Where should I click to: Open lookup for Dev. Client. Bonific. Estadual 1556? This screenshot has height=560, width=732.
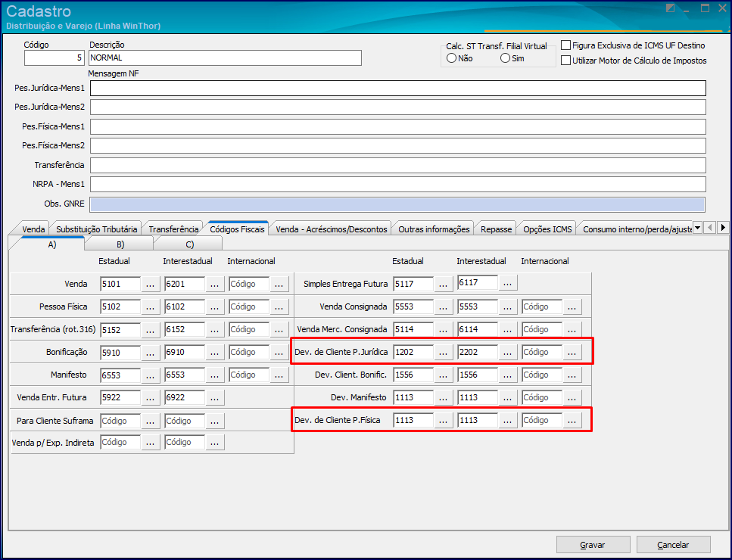pyautogui.click(x=443, y=375)
